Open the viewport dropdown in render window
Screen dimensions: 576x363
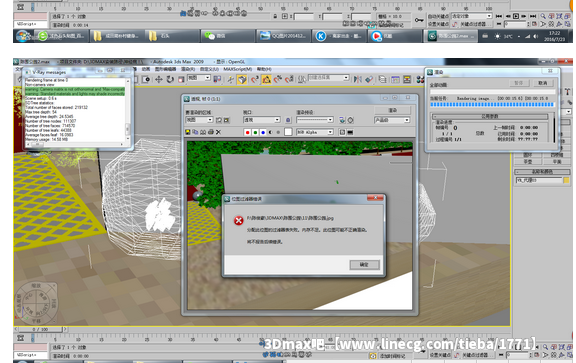point(262,120)
